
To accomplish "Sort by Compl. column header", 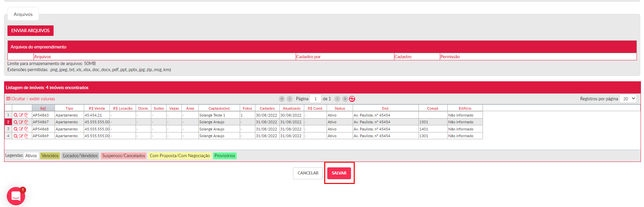I will click(x=433, y=108).
